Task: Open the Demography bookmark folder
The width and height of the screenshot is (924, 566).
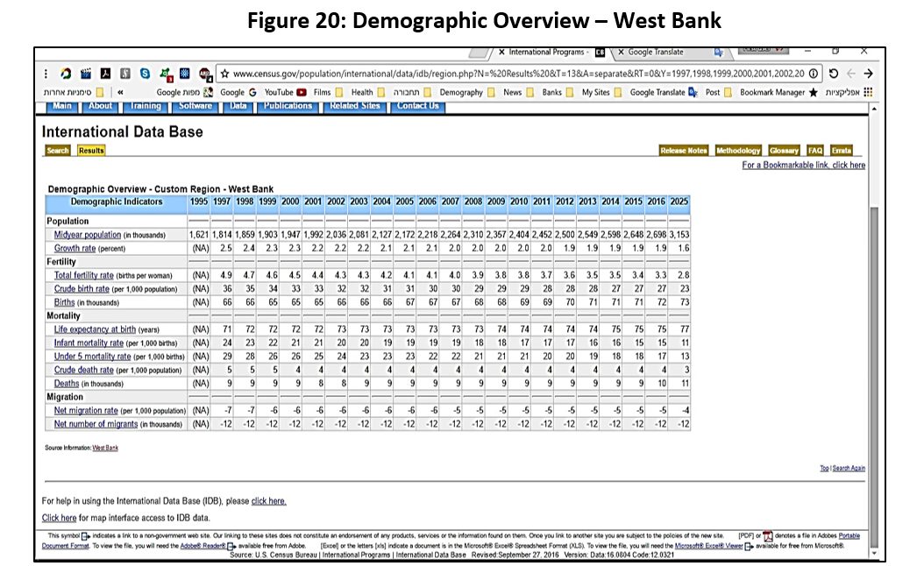Action: [467, 92]
